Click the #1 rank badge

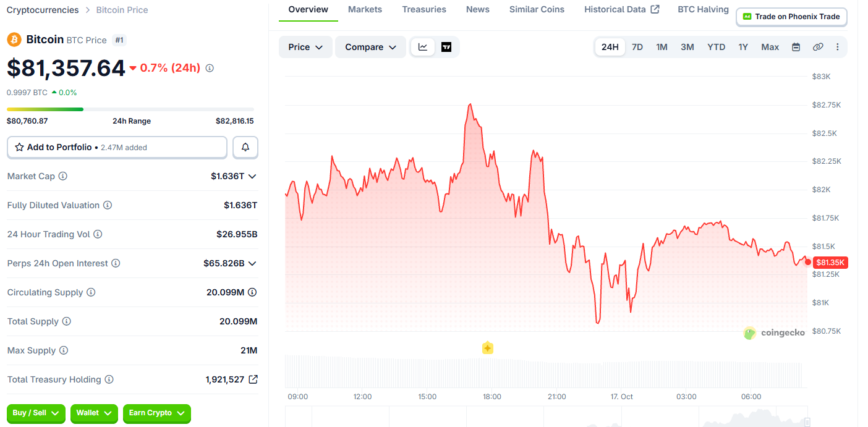119,40
